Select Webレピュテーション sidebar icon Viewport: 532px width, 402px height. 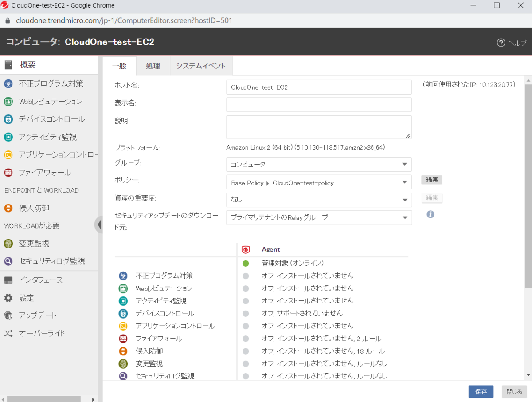coord(8,101)
